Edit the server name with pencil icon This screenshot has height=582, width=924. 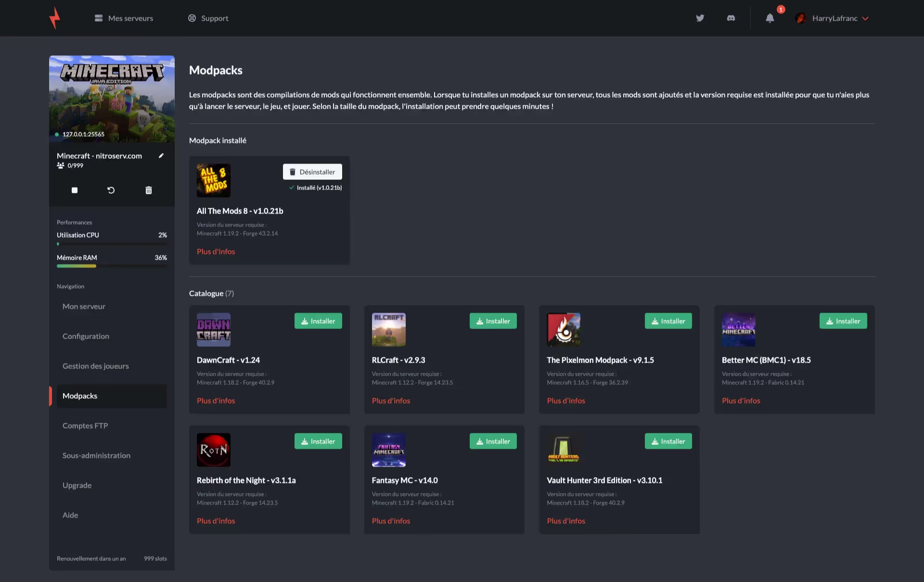(161, 155)
